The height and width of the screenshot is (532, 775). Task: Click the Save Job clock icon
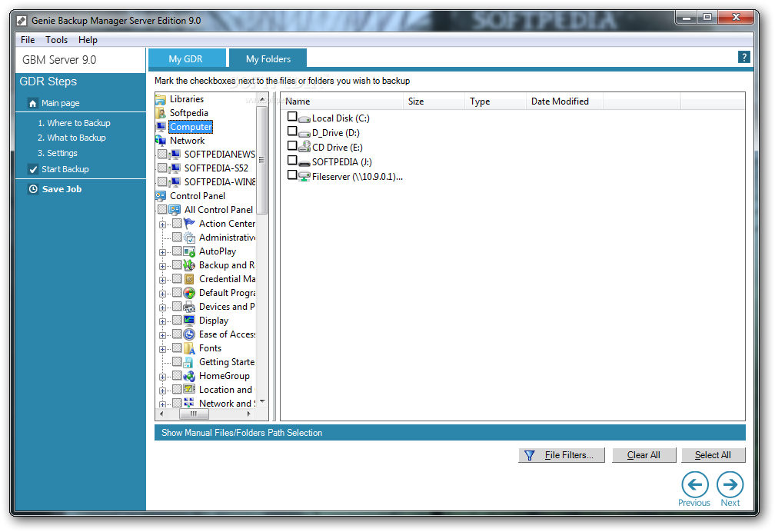tap(33, 189)
